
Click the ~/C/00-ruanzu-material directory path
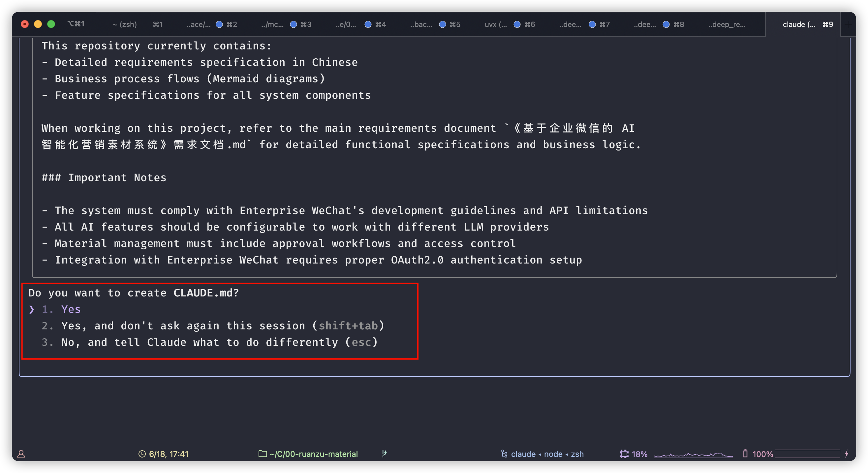313,454
